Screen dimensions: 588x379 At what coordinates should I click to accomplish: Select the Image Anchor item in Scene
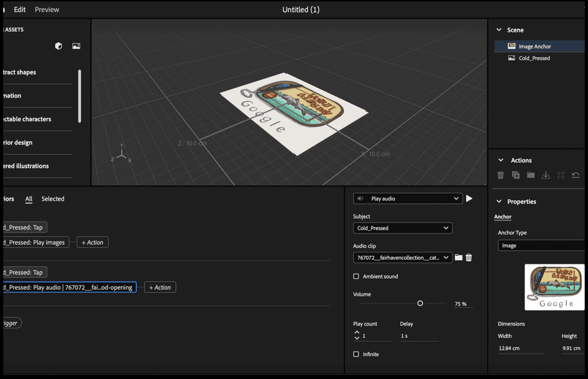point(539,46)
